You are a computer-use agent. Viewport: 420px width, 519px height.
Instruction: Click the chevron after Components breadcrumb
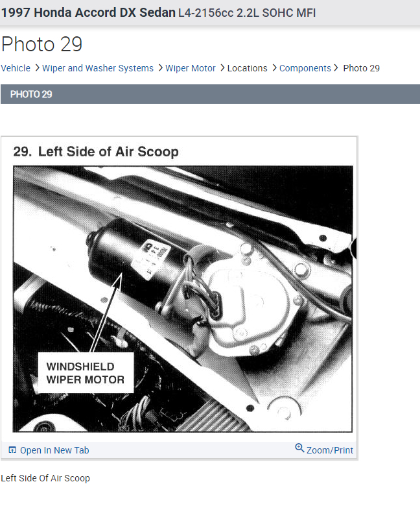click(x=336, y=68)
